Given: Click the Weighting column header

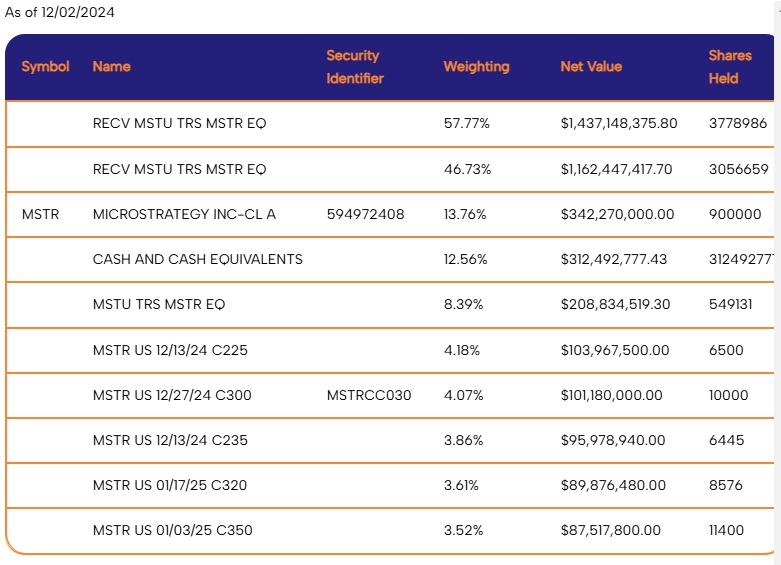Looking at the screenshot, I should [477, 67].
